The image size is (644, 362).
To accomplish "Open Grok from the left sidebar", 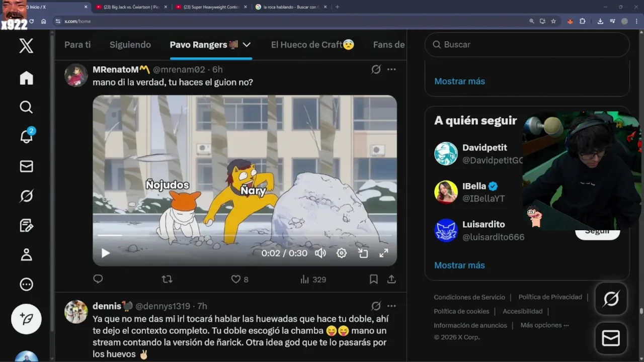I will coord(26,196).
